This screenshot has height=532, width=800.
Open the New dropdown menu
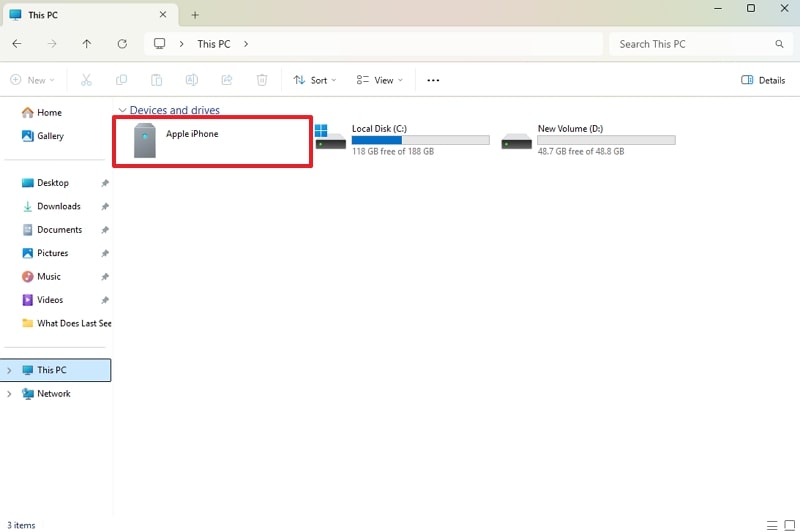(32, 80)
